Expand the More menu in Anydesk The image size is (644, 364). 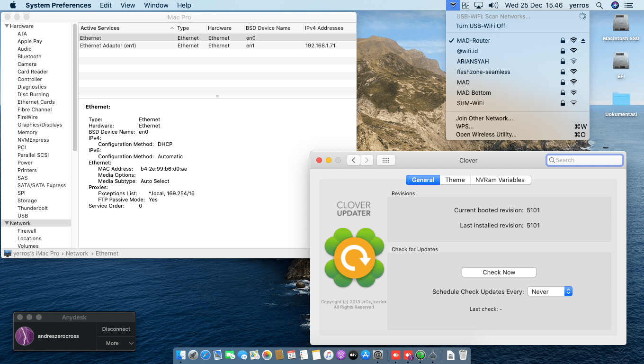click(116, 343)
